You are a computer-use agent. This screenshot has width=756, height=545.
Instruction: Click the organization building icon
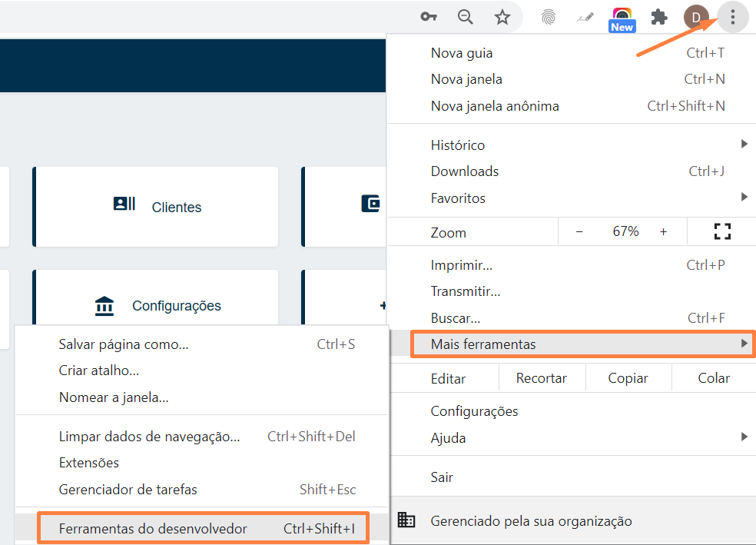pyautogui.click(x=406, y=520)
